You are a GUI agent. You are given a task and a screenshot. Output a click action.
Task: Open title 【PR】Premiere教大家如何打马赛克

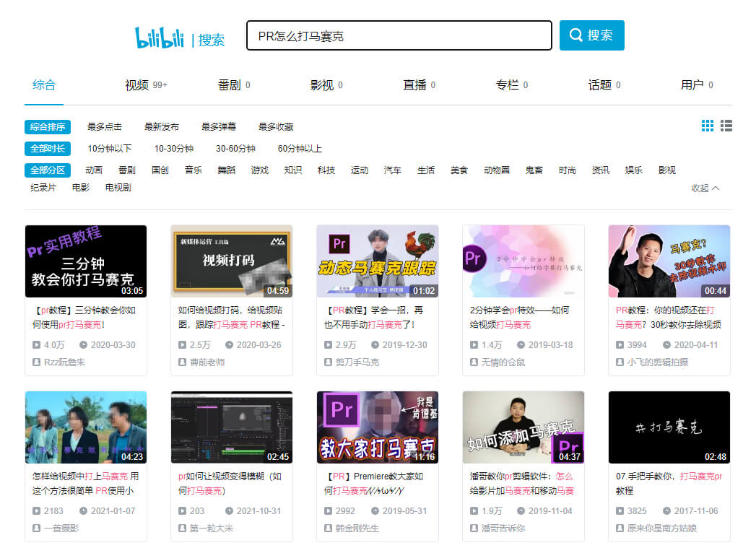pyautogui.click(x=373, y=484)
